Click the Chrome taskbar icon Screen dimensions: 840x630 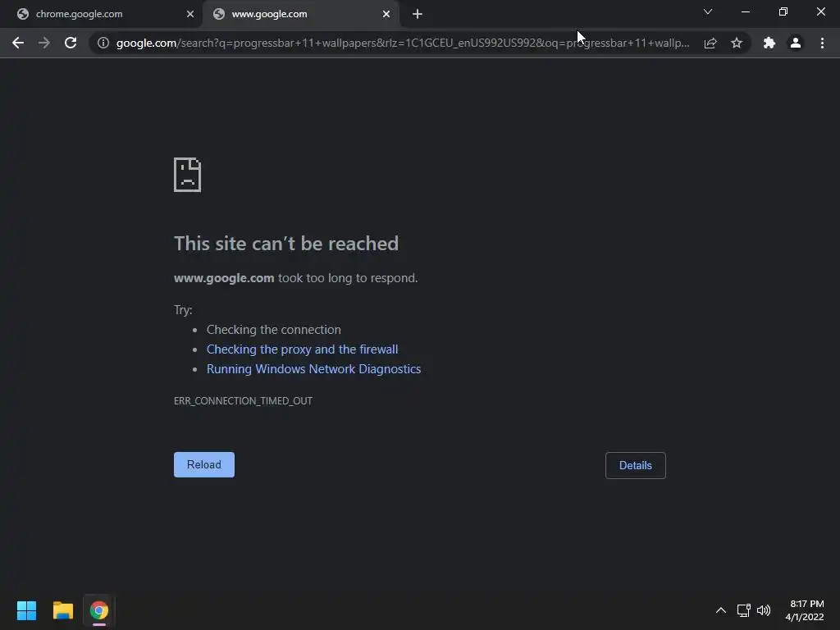click(x=99, y=610)
